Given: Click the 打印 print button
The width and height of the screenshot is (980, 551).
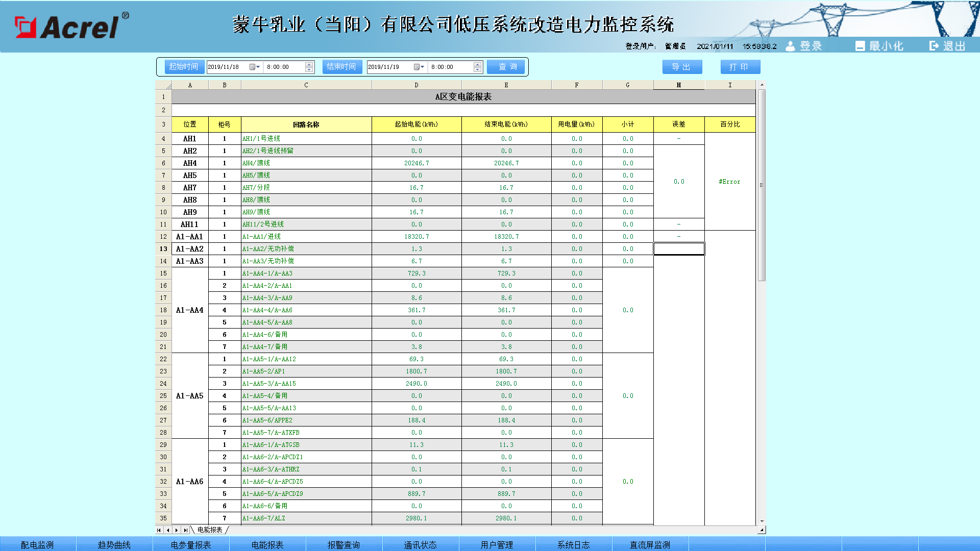Looking at the screenshot, I should (740, 67).
